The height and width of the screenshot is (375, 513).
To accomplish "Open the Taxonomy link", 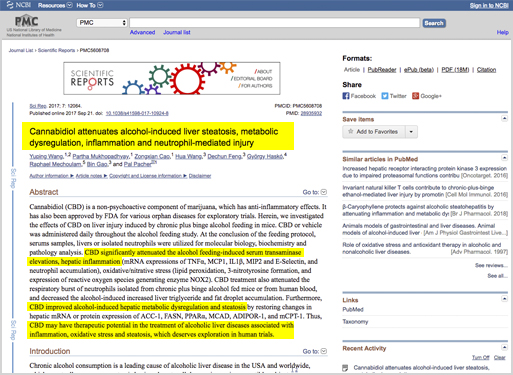I will click(x=355, y=322).
